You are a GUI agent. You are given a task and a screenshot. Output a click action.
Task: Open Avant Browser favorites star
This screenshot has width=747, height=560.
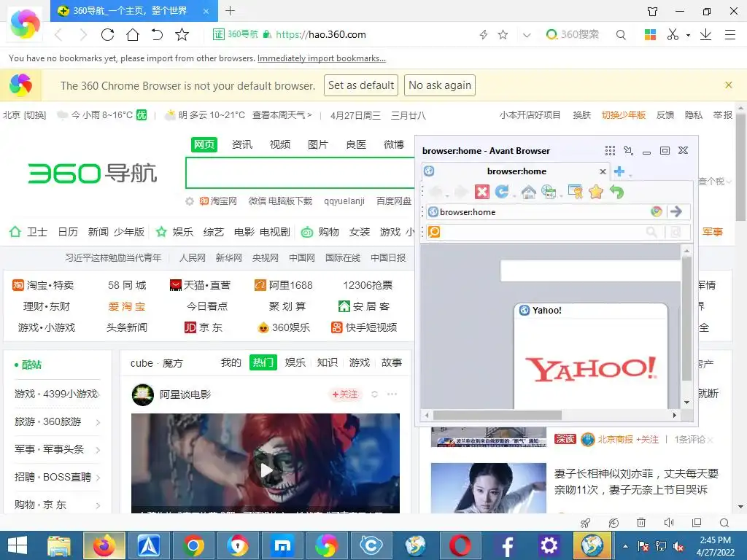[x=596, y=192]
